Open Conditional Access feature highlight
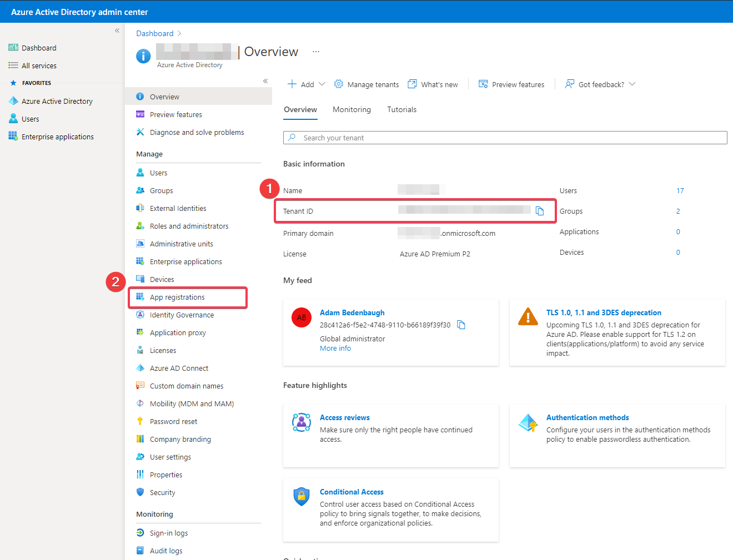The height and width of the screenshot is (560, 733). pos(352,492)
